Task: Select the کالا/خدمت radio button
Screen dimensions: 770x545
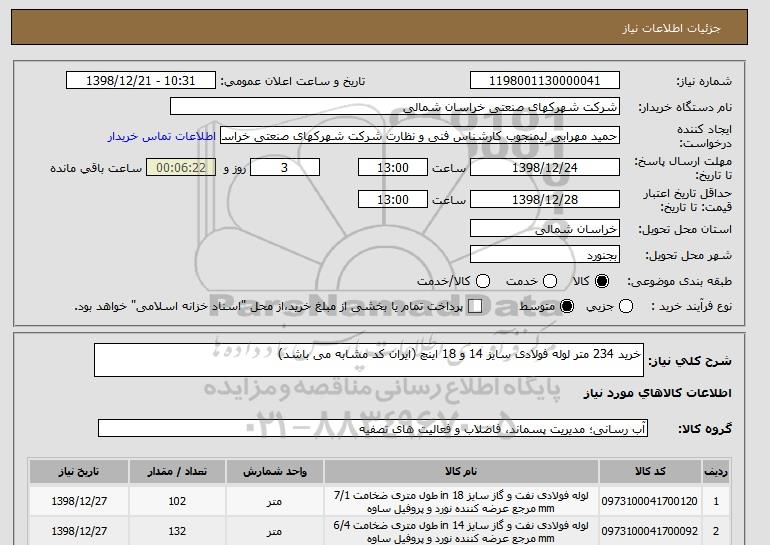Action: [x=483, y=281]
